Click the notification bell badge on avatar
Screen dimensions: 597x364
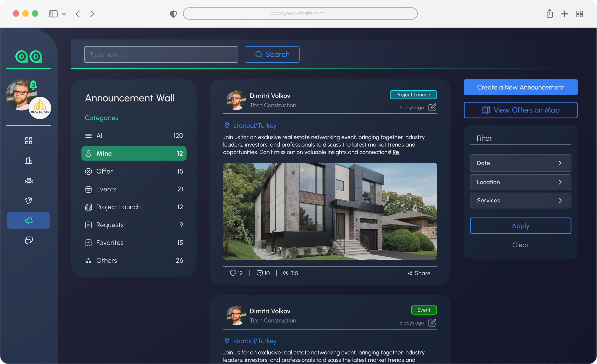pyautogui.click(x=33, y=85)
